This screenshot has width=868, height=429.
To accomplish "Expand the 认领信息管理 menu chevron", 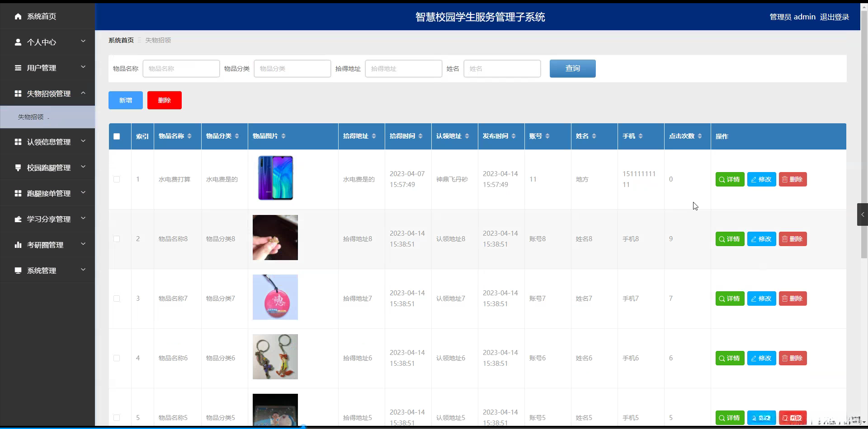I will pos(83,141).
